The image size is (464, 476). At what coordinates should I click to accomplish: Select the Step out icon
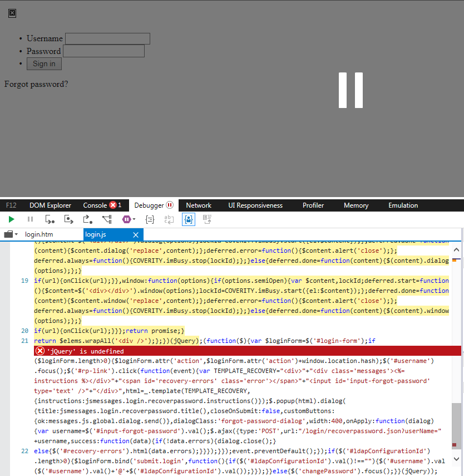click(87, 219)
